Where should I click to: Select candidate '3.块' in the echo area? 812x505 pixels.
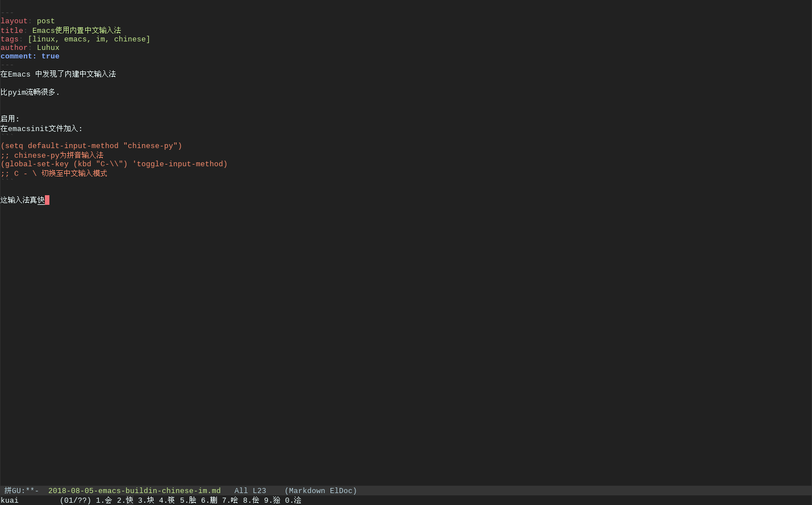coord(146,500)
